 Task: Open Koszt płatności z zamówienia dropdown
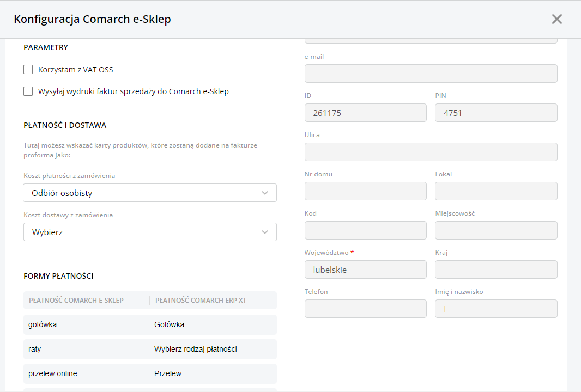[150, 193]
